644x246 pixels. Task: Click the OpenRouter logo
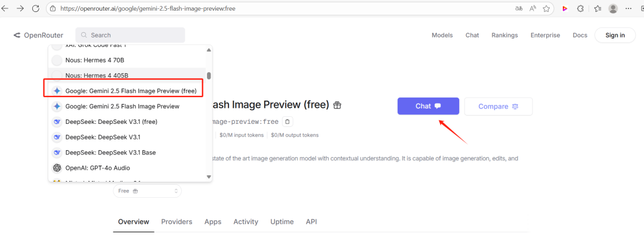(x=38, y=35)
